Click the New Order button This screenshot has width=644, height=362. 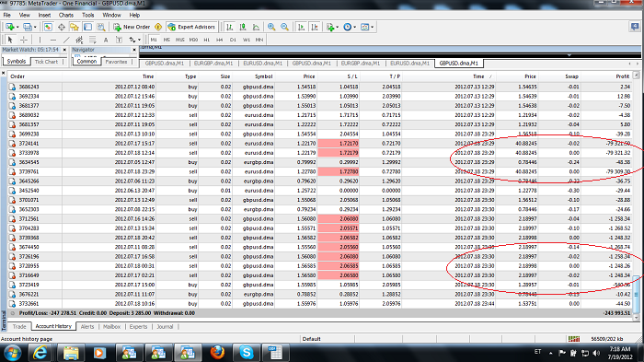pos(132,27)
